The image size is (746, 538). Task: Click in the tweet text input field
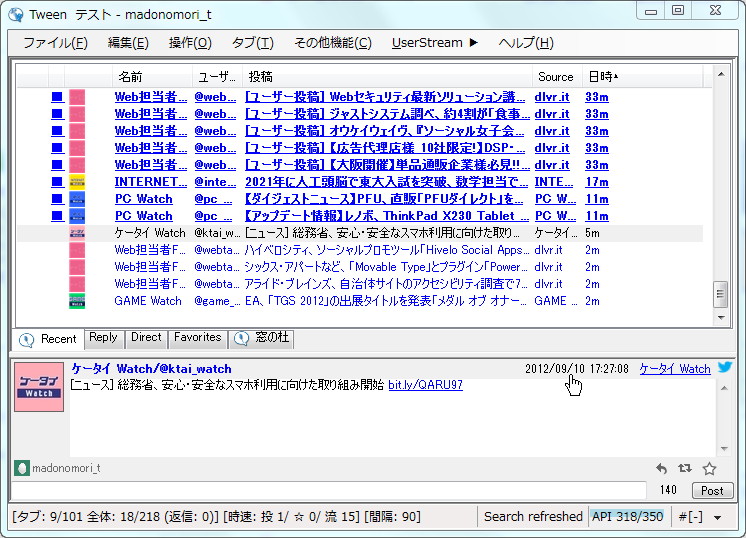[328, 490]
